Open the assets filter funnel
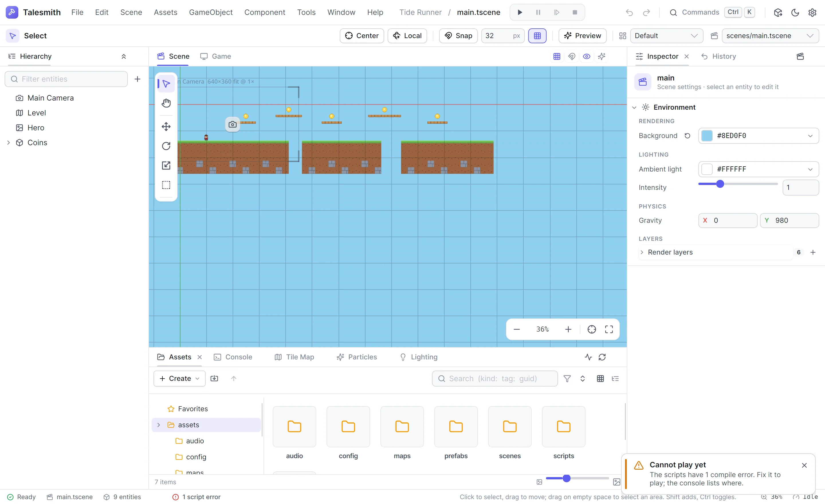Image resolution: width=825 pixels, height=504 pixels. pos(567,379)
